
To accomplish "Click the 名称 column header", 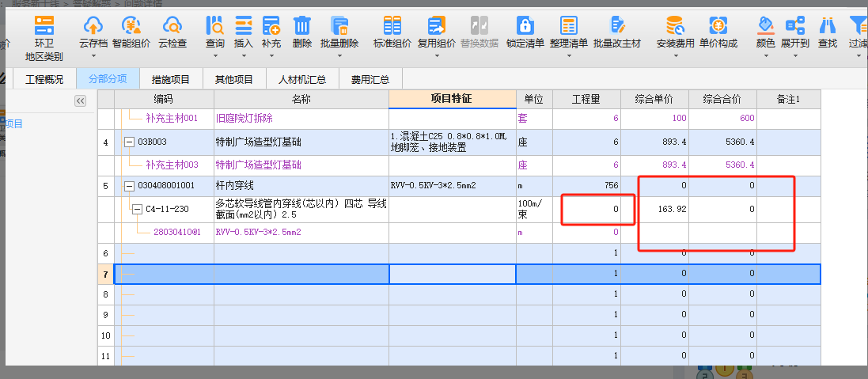I will [301, 100].
